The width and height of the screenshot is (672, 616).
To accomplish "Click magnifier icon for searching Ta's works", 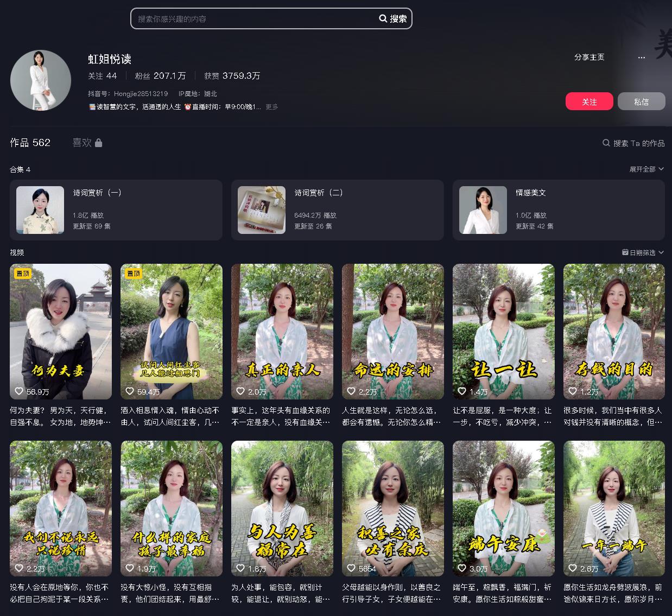I will (606, 143).
